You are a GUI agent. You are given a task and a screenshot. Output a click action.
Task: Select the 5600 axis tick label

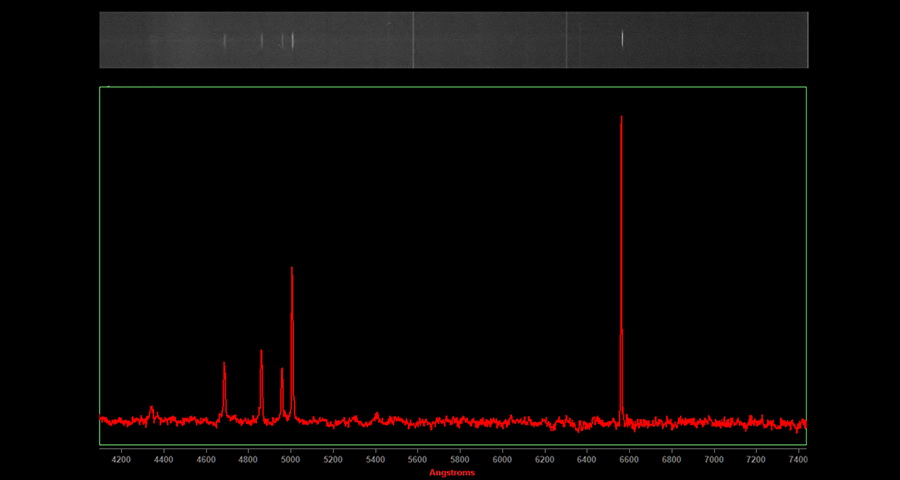pos(418,460)
